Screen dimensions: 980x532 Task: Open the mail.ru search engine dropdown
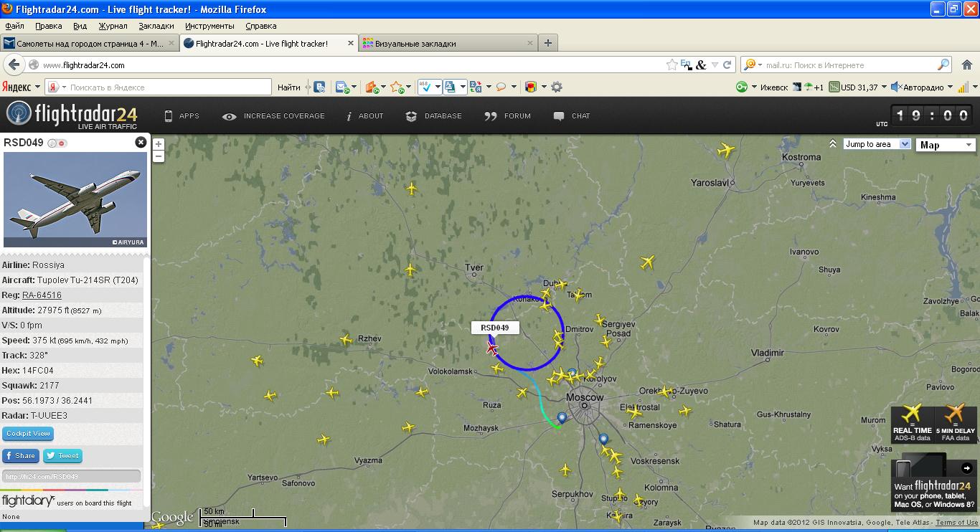pos(760,65)
